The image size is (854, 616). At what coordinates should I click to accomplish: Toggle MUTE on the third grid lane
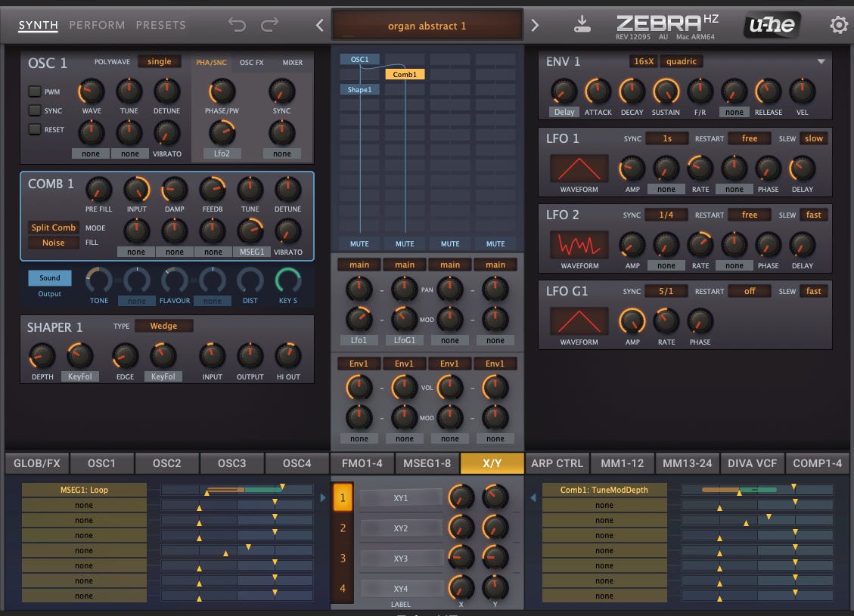tap(450, 244)
